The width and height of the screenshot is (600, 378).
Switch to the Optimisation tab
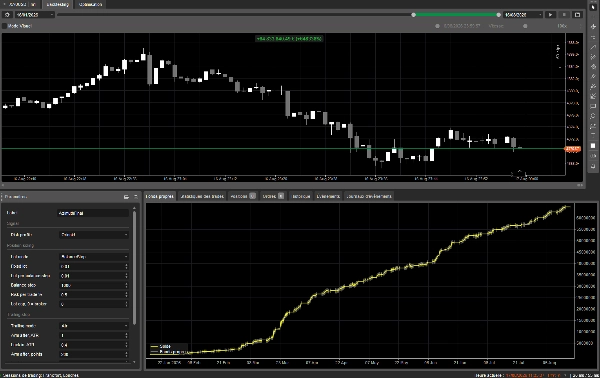[90, 4]
